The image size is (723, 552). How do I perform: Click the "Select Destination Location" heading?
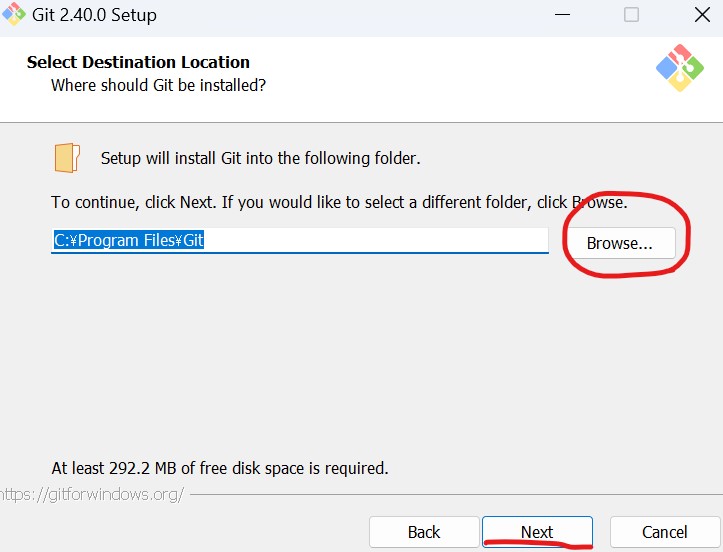coord(138,62)
